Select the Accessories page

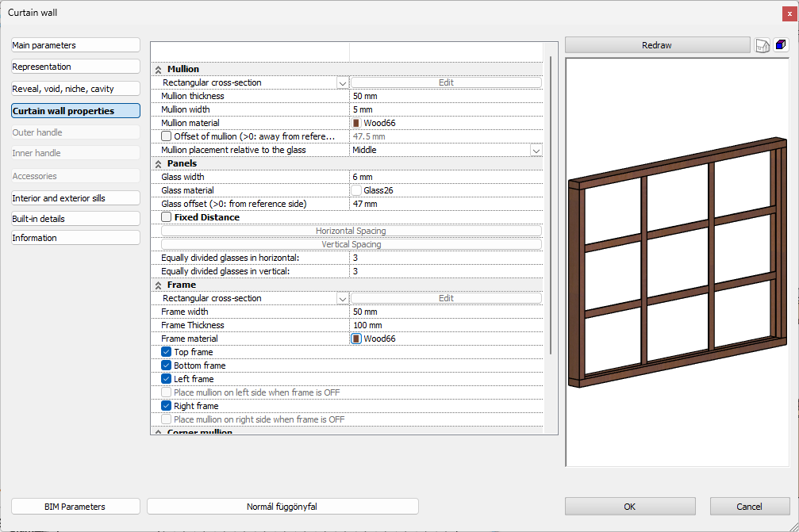tap(75, 176)
